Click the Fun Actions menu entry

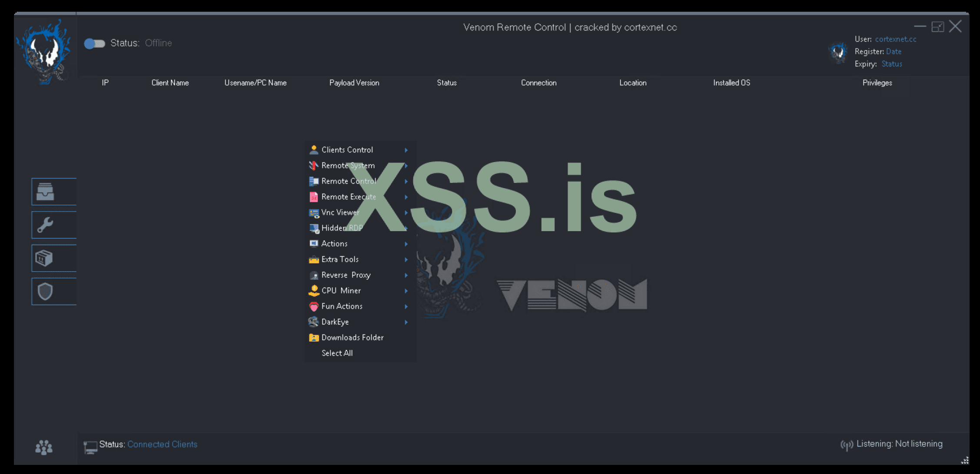pos(342,306)
